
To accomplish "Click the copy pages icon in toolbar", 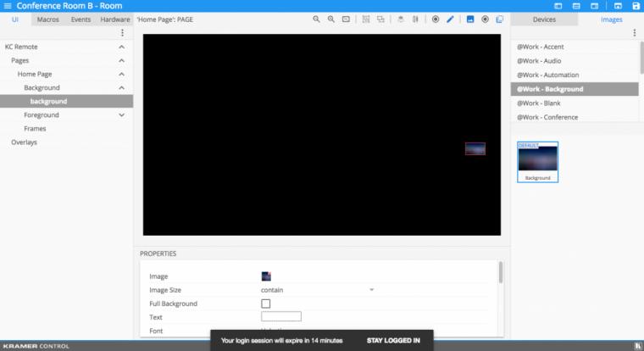I will tap(499, 19).
